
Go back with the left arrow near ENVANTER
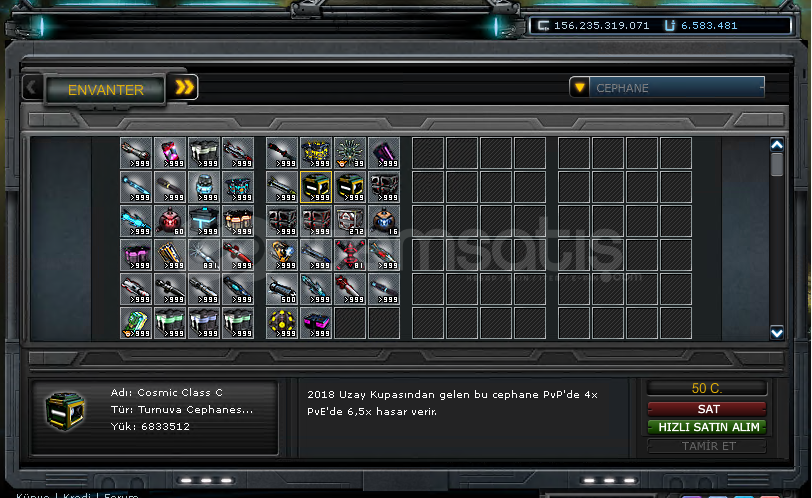coord(32,87)
